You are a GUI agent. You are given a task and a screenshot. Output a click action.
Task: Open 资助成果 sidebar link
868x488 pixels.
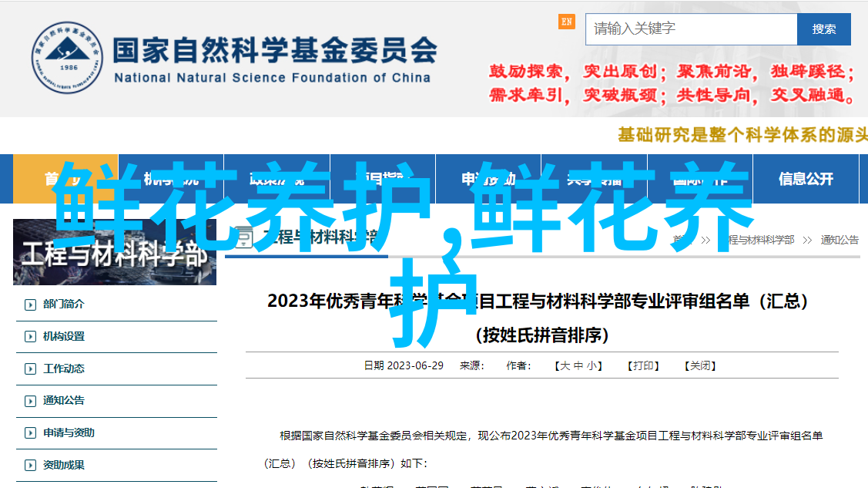pos(64,465)
